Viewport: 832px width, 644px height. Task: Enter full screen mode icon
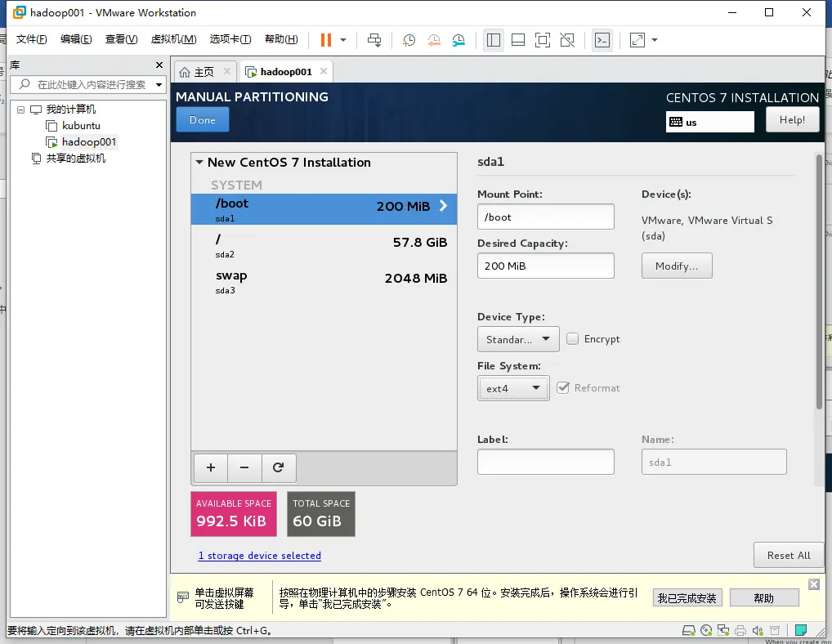(543, 40)
